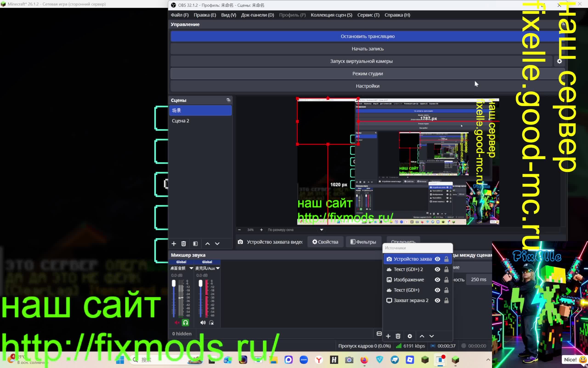Toggle green headphone monitoring for 桌面音频
The height and width of the screenshot is (368, 588).
(185, 322)
